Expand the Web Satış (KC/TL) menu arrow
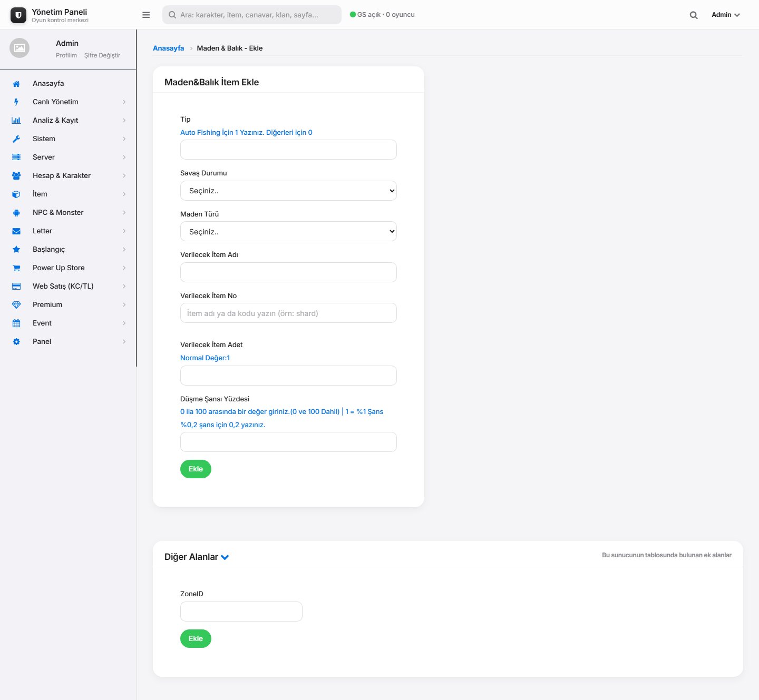 (x=124, y=287)
